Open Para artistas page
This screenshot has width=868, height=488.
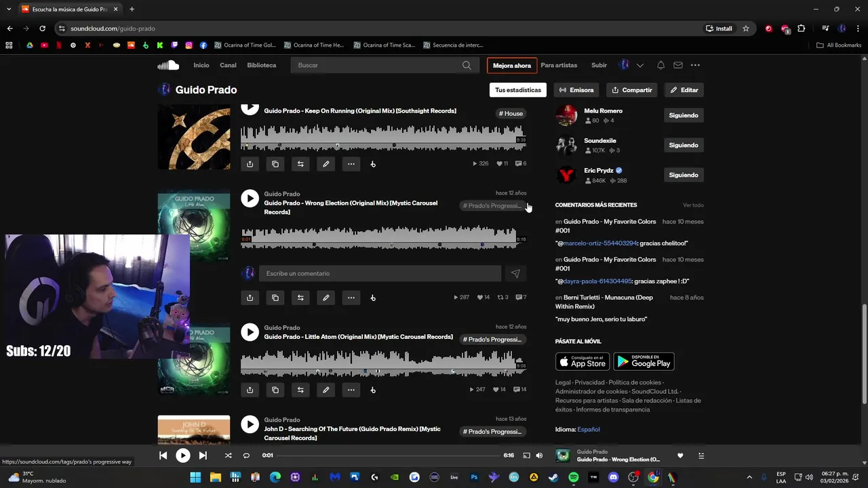pyautogui.click(x=559, y=65)
